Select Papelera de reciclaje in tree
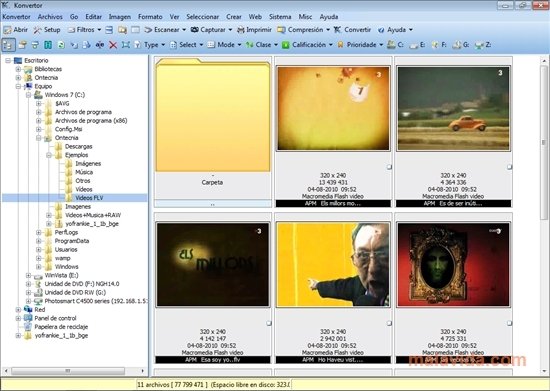Image resolution: width=550 pixels, height=391 pixels. coord(61,327)
